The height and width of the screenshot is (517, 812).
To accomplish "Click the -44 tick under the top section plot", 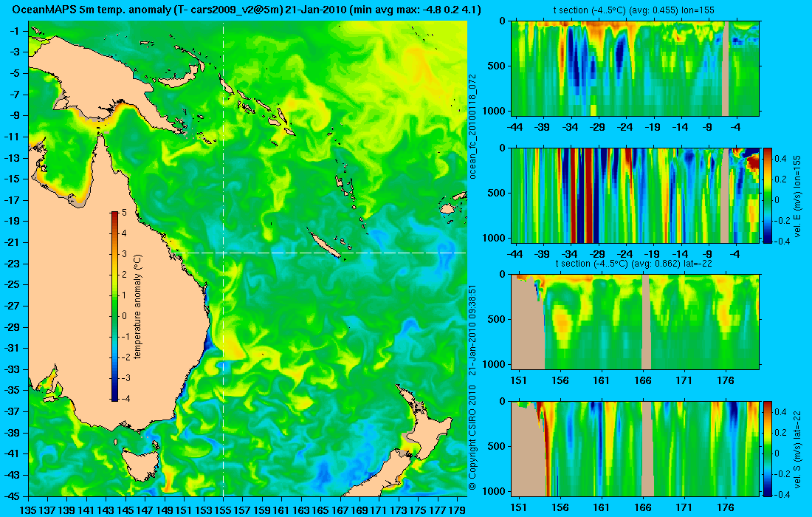I will (515, 127).
